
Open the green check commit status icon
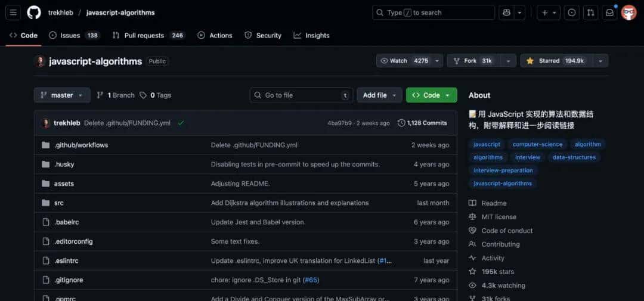point(181,123)
